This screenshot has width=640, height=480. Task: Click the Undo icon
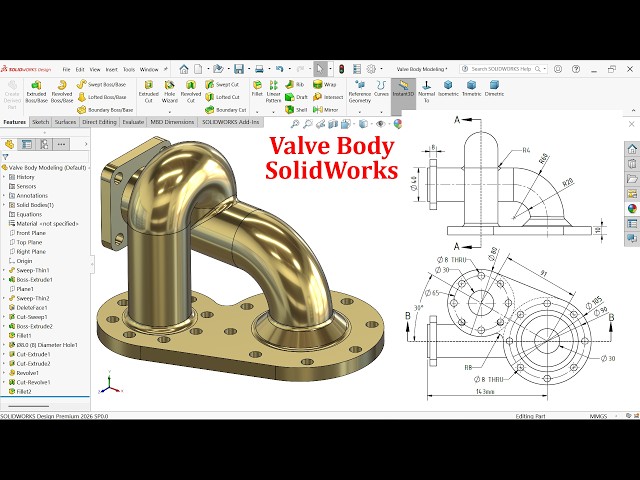click(x=280, y=69)
